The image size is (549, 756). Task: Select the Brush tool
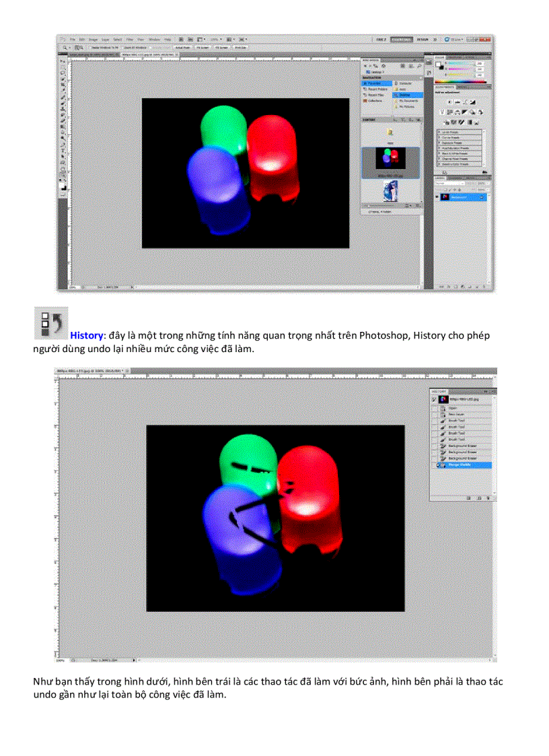tap(64, 100)
